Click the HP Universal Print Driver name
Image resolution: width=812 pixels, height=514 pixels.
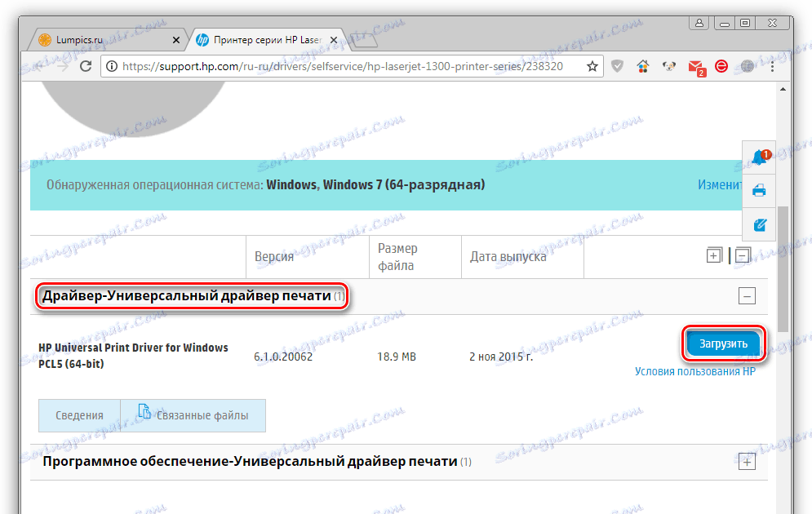click(133, 356)
